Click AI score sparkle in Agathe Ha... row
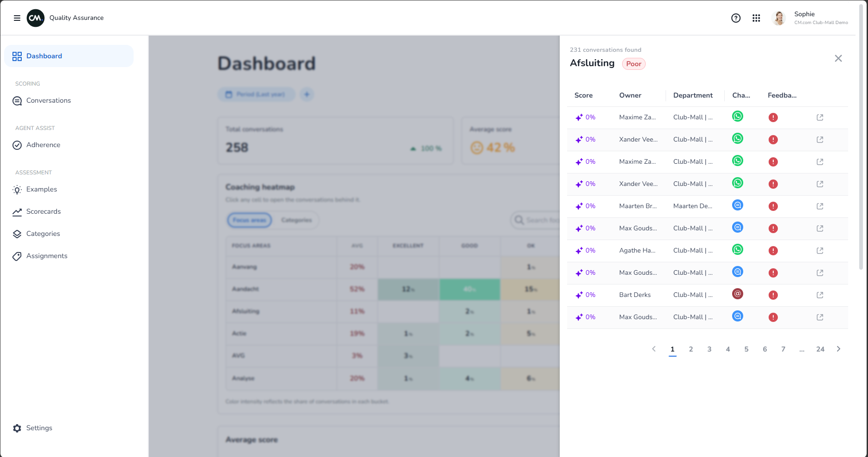Image resolution: width=868 pixels, height=457 pixels. point(579,251)
